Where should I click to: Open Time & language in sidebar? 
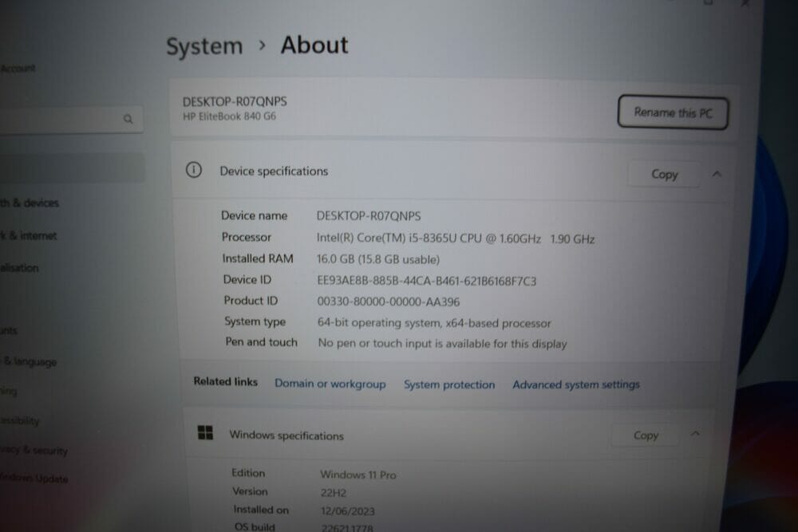[x=29, y=361]
